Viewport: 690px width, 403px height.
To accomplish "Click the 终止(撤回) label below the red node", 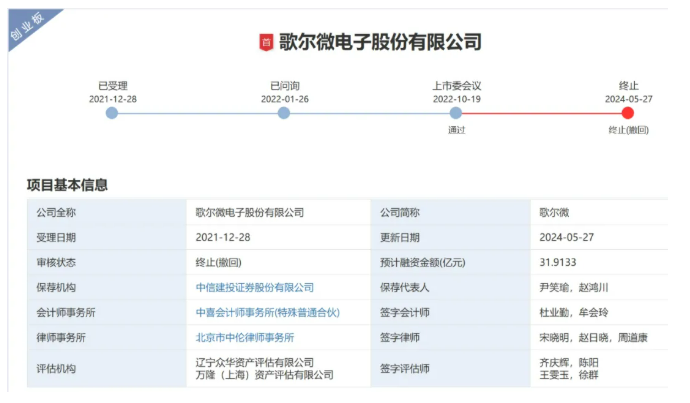I will coord(628,130).
